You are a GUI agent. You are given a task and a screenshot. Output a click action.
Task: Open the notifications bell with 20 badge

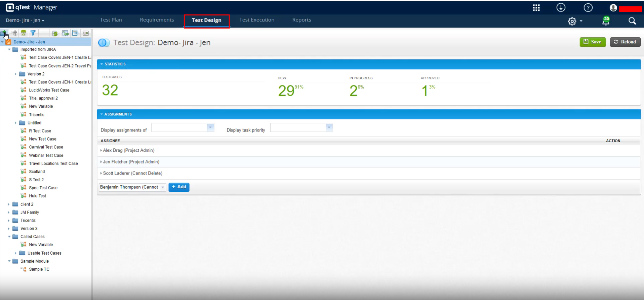coord(606,21)
